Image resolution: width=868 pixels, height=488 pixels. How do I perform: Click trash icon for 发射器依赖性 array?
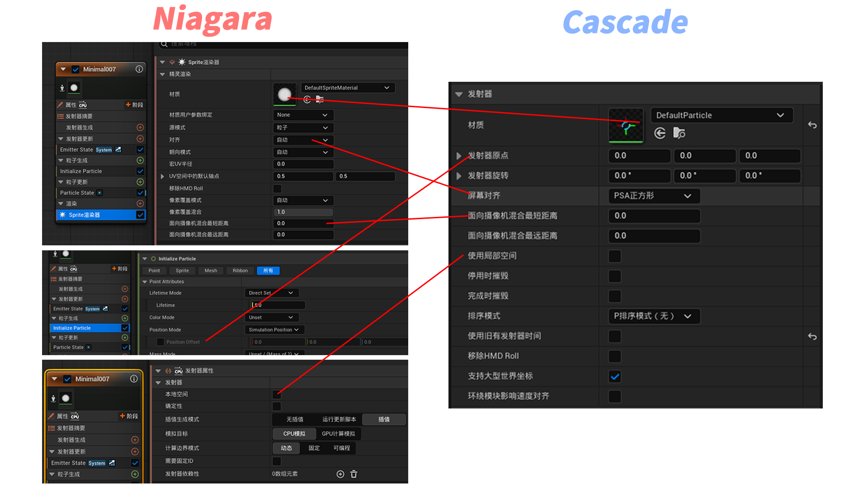click(354, 474)
